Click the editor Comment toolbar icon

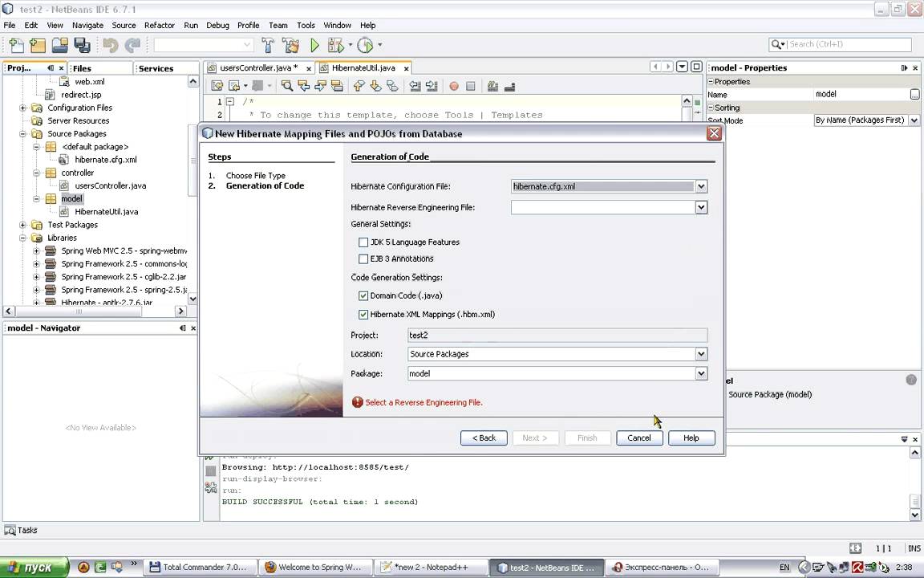coord(492,86)
